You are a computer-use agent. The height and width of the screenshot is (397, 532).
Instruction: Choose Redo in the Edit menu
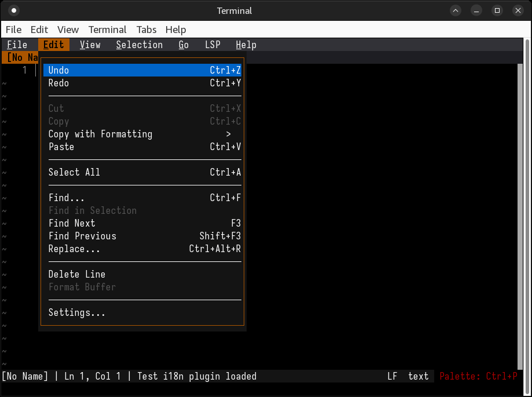click(x=142, y=83)
